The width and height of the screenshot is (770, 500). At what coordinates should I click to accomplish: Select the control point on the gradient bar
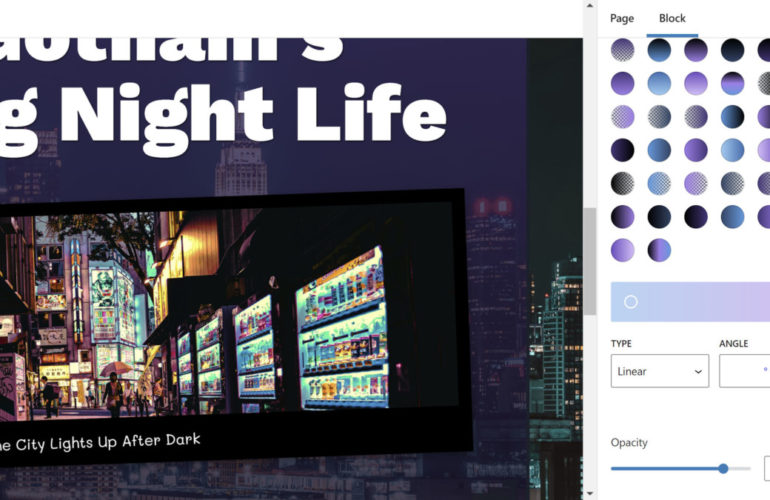(631, 302)
